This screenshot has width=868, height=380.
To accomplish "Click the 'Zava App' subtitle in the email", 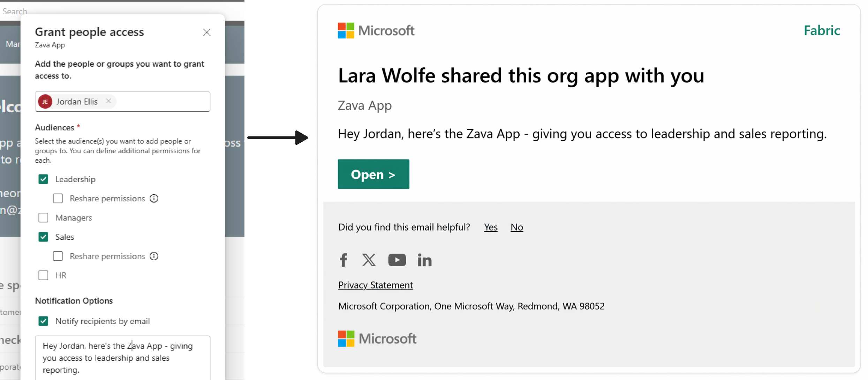I will (x=364, y=105).
